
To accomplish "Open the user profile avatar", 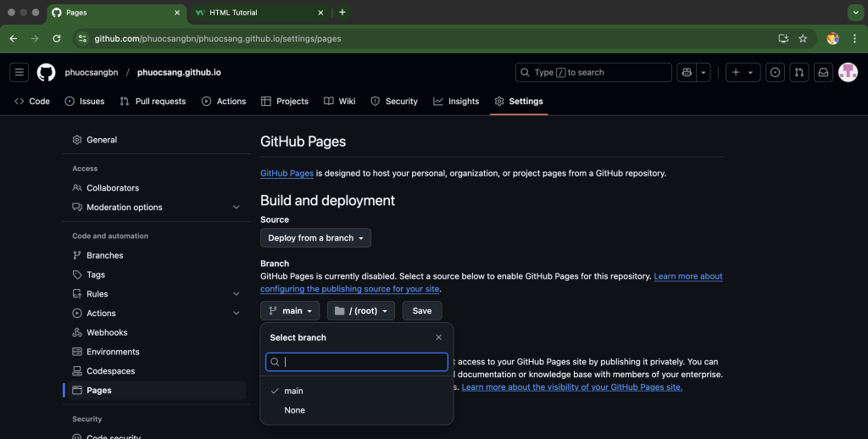I will click(x=848, y=72).
